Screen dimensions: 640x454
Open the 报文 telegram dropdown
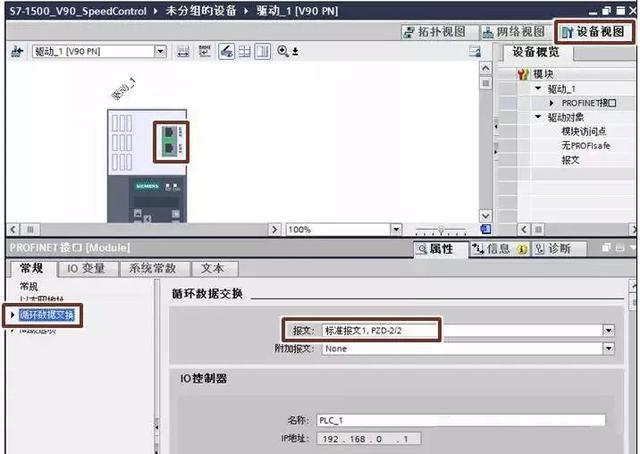coord(608,330)
